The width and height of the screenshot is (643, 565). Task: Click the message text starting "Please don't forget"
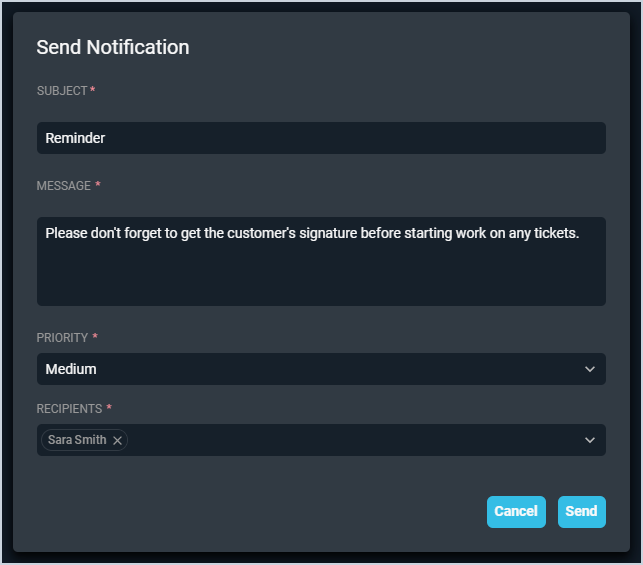pyautogui.click(x=312, y=233)
